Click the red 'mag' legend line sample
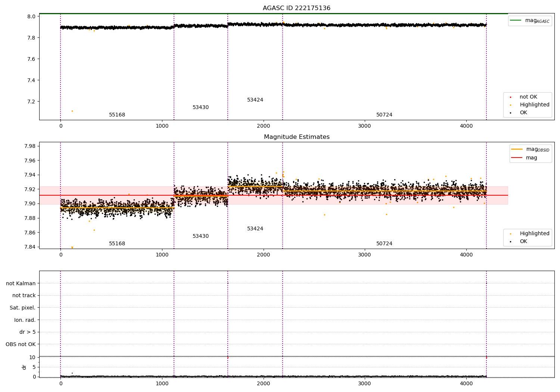This screenshot has width=560, height=392. 517,158
